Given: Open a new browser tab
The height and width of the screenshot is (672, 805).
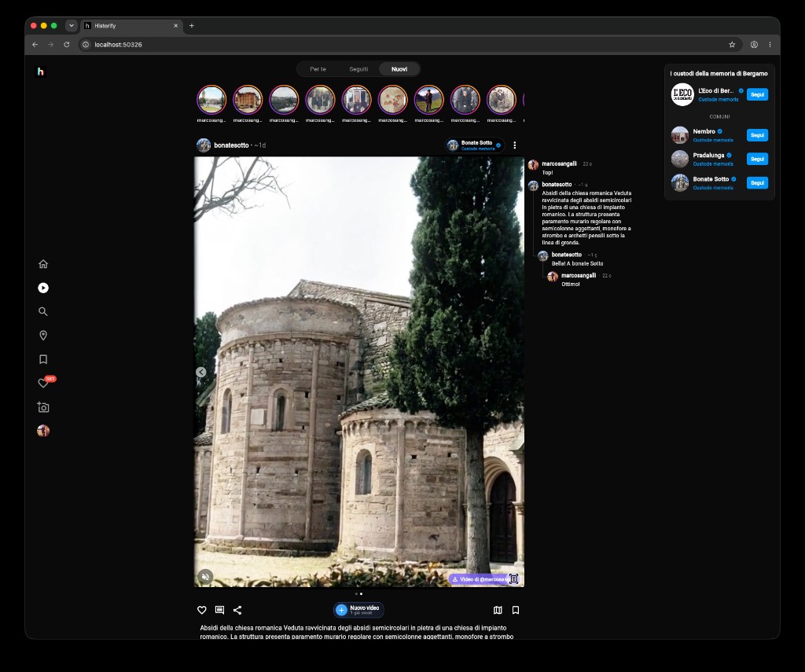Looking at the screenshot, I should tap(192, 26).
